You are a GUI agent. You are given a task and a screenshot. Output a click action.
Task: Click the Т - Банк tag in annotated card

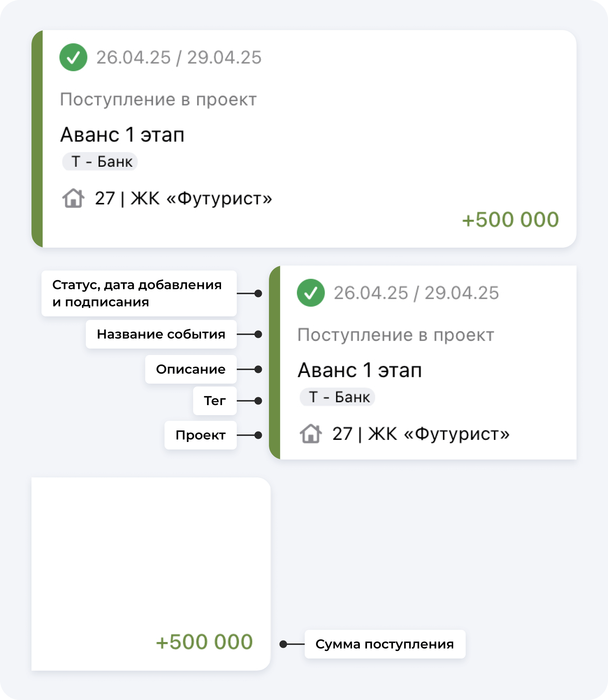(338, 397)
